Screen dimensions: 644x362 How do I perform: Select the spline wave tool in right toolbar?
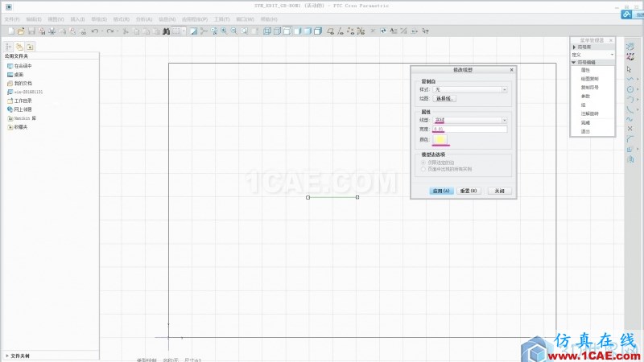click(630, 118)
